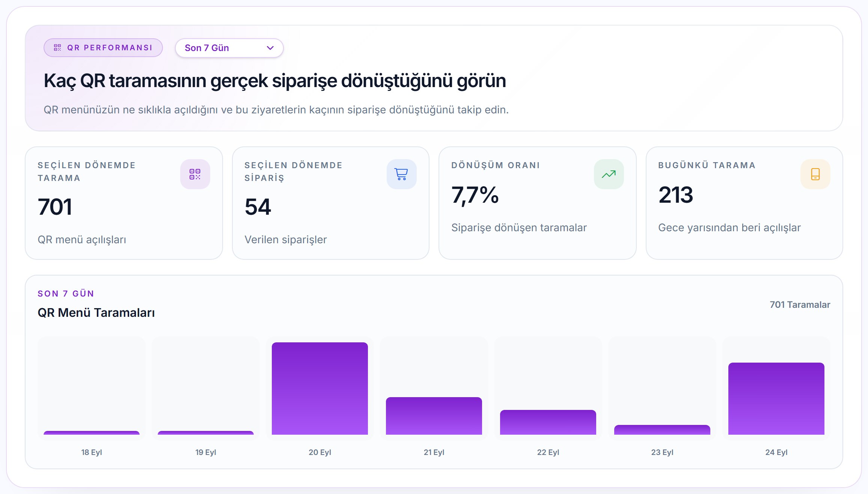Click the 54 orders value
Image resolution: width=868 pixels, height=494 pixels.
pos(258,207)
